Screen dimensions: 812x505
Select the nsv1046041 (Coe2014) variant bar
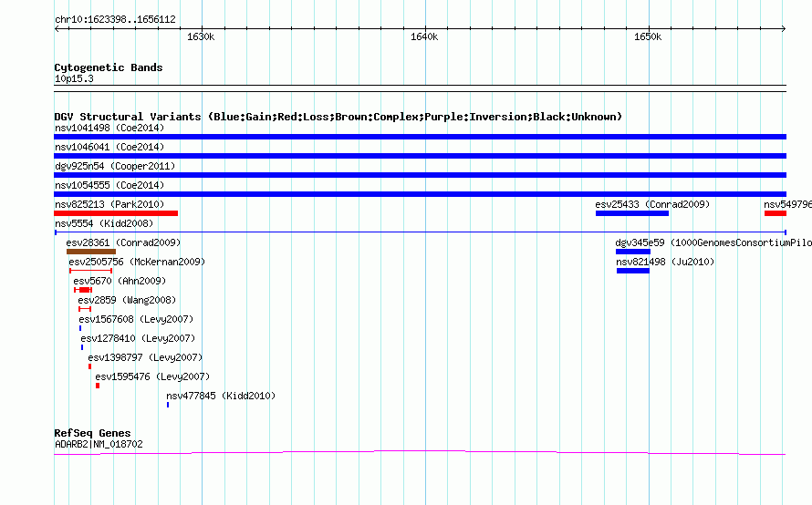tap(420, 156)
